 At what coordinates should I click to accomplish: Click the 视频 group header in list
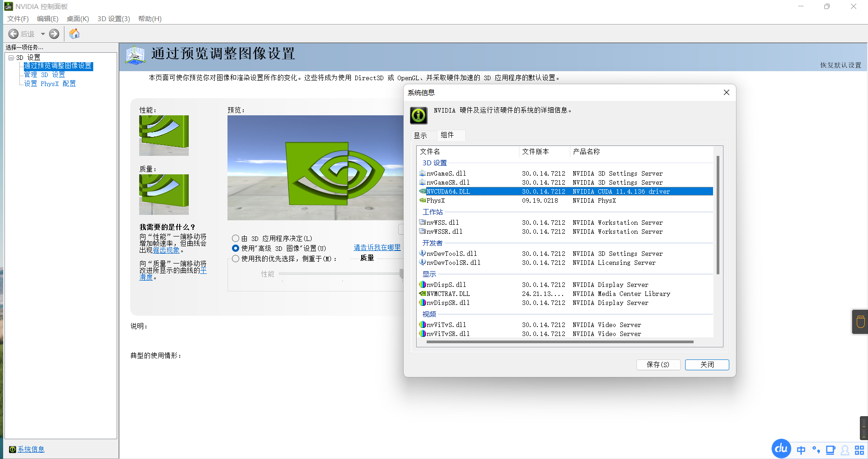tap(429, 314)
